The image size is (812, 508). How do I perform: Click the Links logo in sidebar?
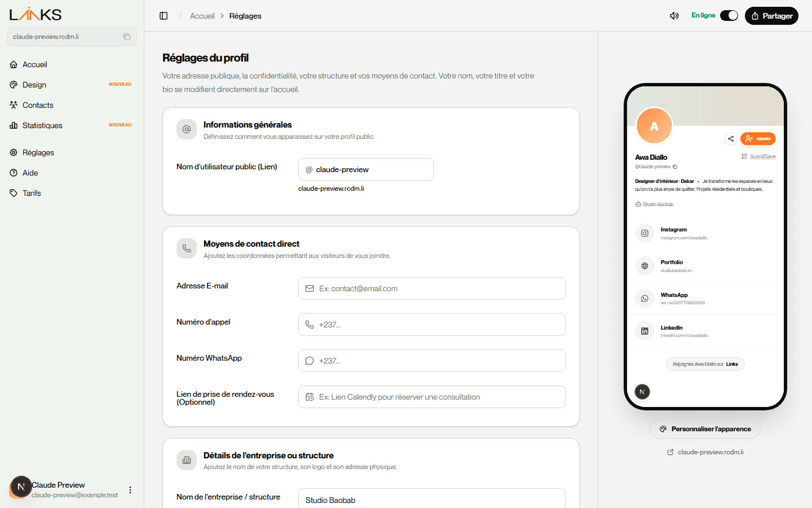[x=36, y=14]
